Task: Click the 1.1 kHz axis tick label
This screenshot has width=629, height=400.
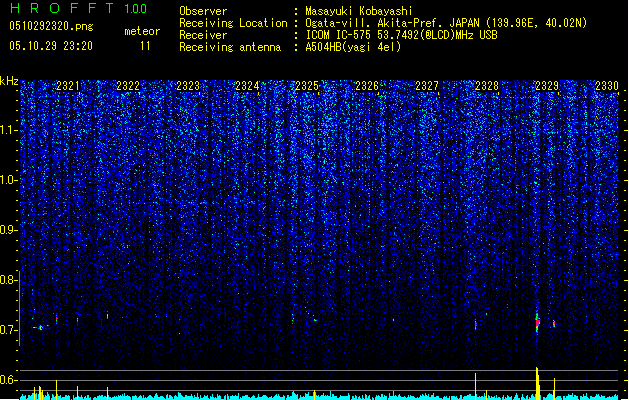Action: (9, 130)
